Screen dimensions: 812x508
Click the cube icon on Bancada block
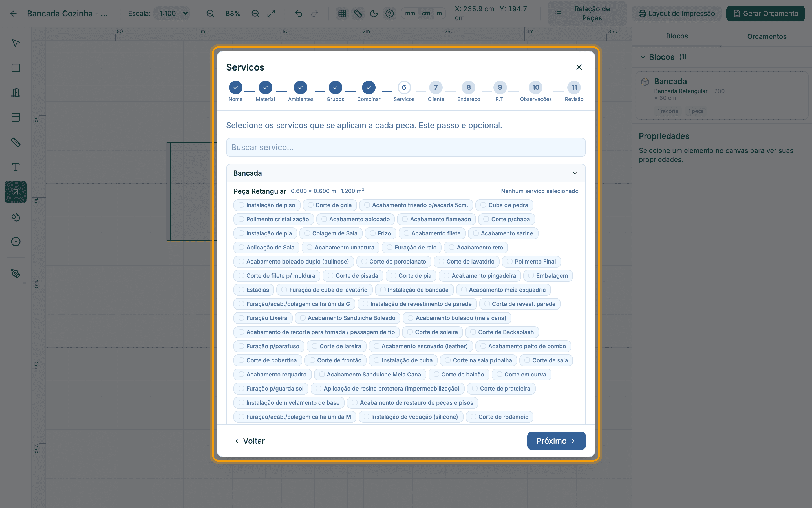[x=645, y=82]
